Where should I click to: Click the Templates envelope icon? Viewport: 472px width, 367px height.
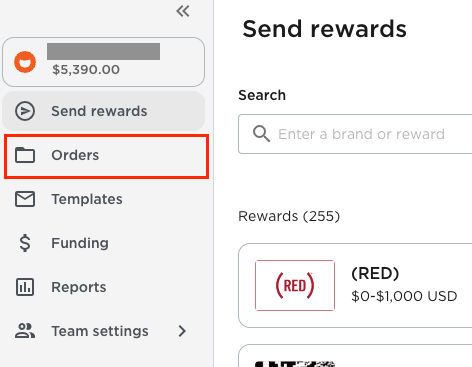click(25, 199)
